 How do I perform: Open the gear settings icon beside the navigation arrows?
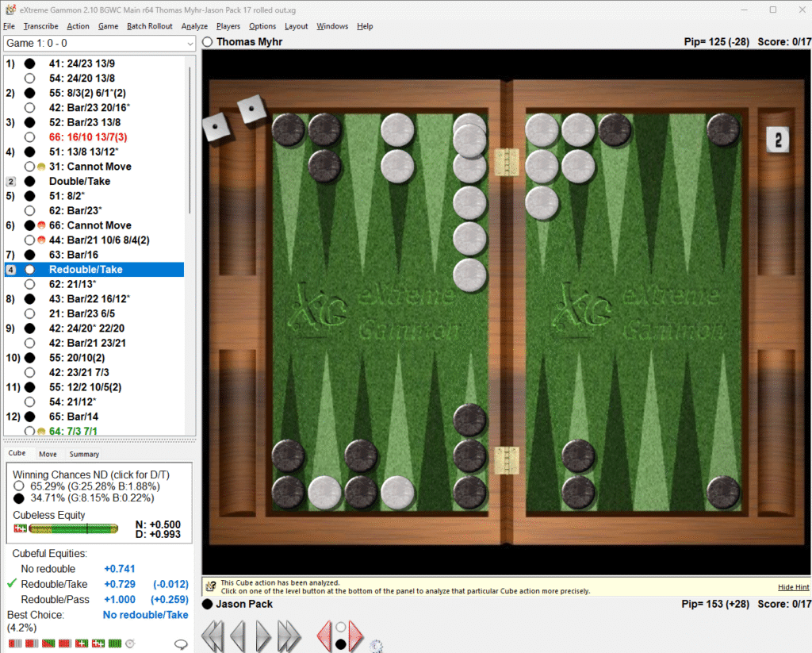click(x=377, y=646)
